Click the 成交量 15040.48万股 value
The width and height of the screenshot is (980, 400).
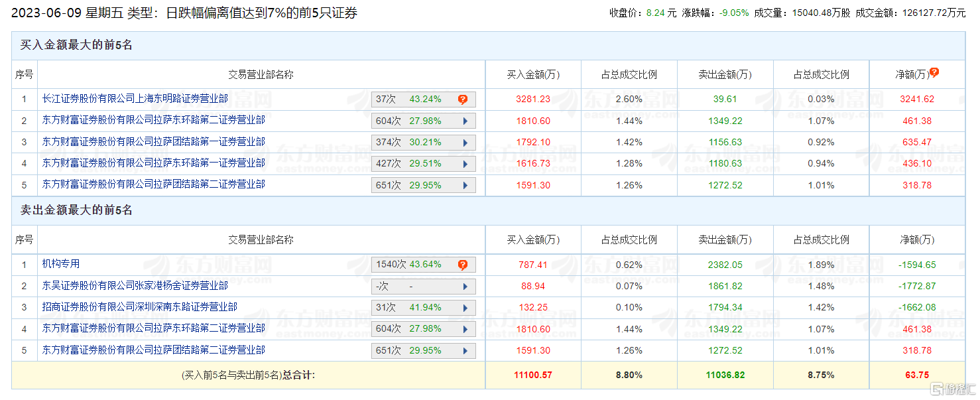click(822, 12)
